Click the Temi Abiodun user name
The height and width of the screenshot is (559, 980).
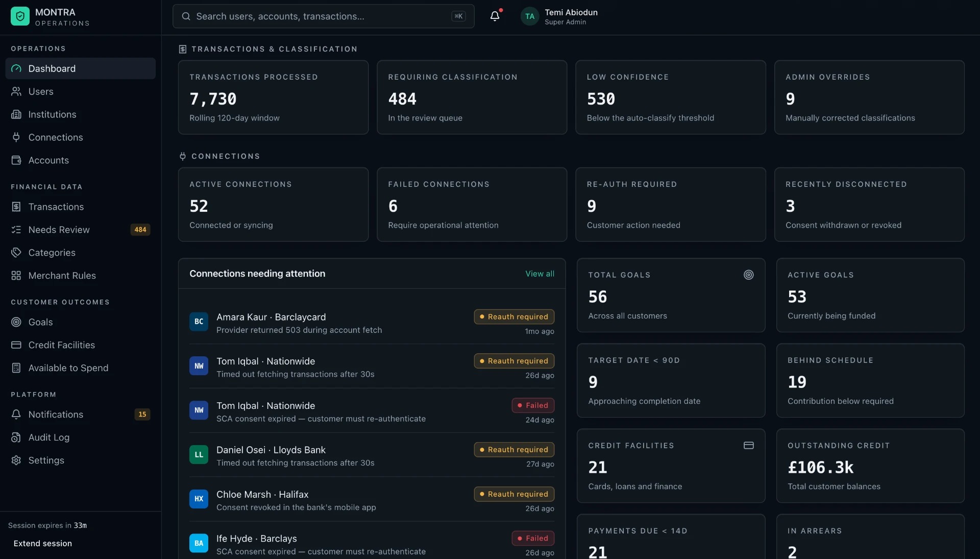coord(571,12)
